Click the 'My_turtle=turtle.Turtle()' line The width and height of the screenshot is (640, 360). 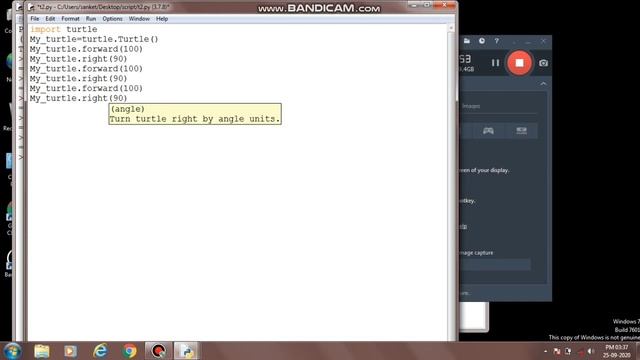click(94, 39)
